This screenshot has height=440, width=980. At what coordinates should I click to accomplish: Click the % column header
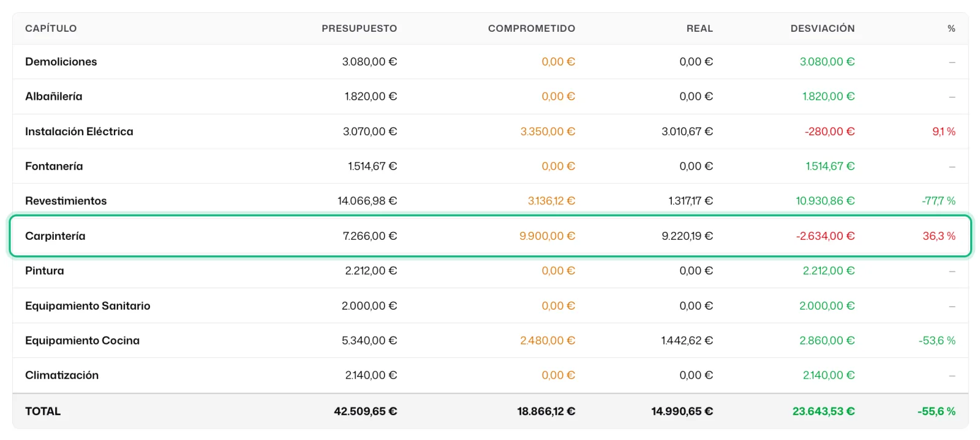[x=951, y=28]
